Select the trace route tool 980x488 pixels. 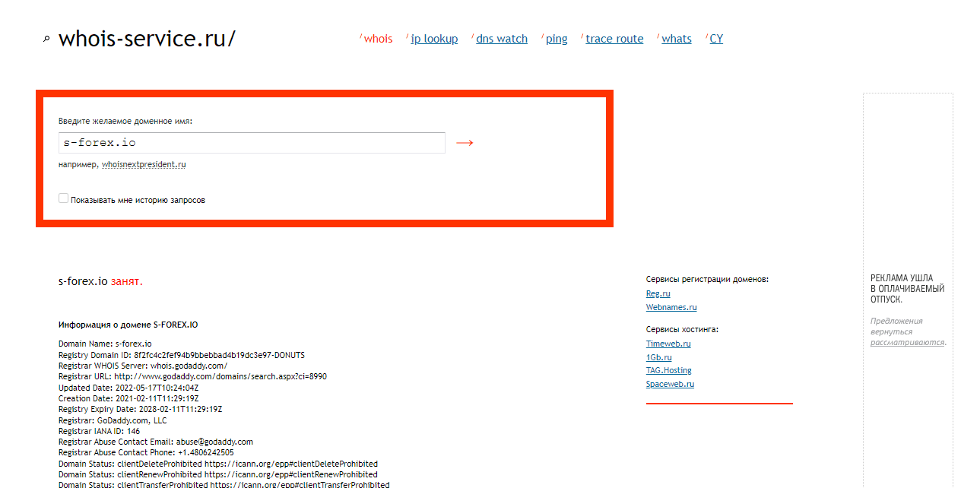[x=614, y=39]
